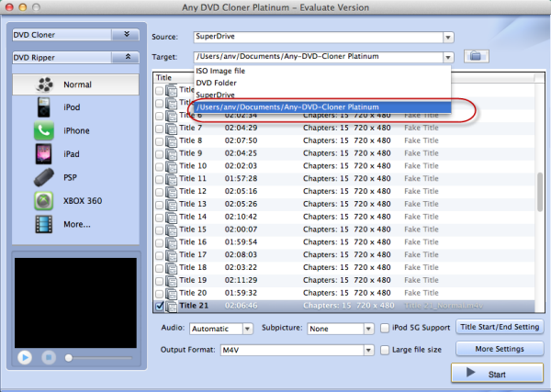Click the document icon beside Title 12

[x=172, y=192]
